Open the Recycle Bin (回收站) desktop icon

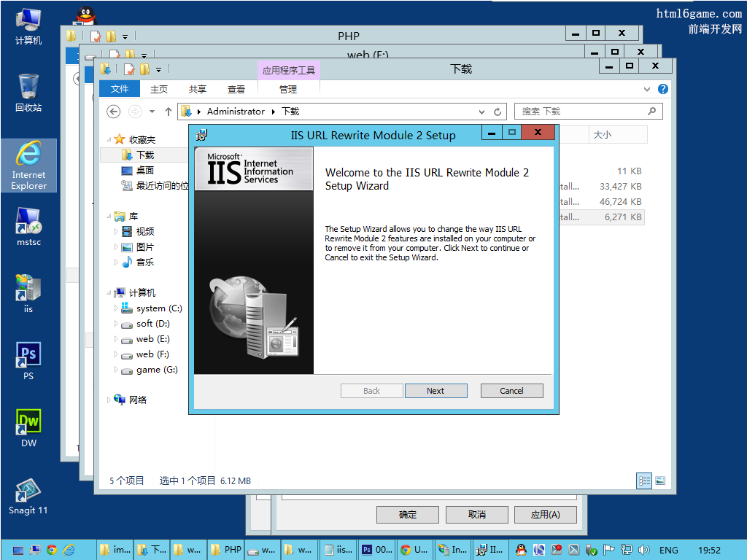coord(28,91)
